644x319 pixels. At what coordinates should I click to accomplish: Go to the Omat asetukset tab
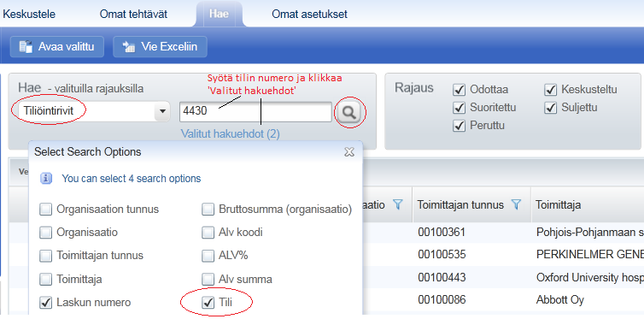coord(309,14)
